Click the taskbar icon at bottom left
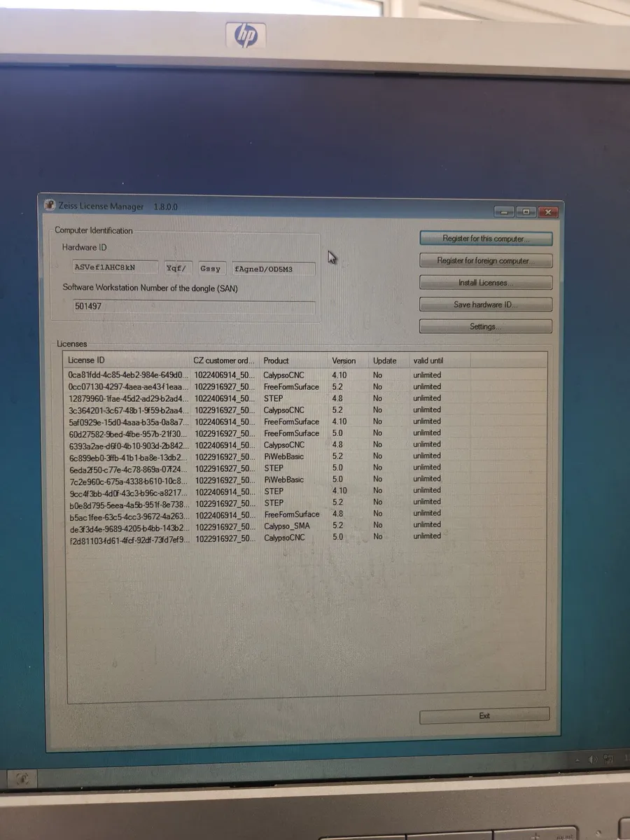Screen dimensions: 630x840 click(x=24, y=778)
